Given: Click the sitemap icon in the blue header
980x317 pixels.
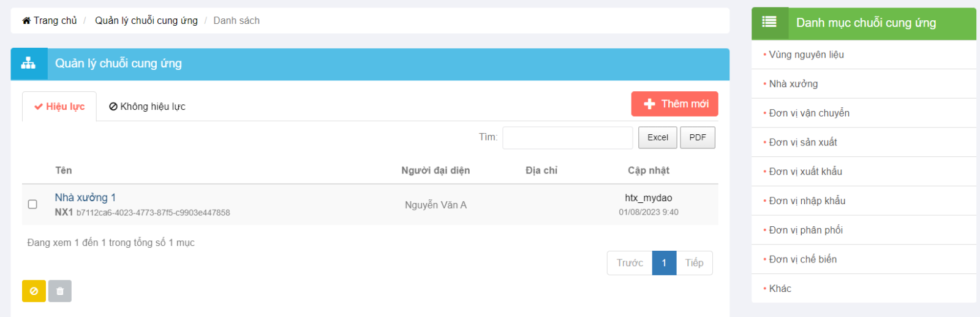Looking at the screenshot, I should pos(29,64).
